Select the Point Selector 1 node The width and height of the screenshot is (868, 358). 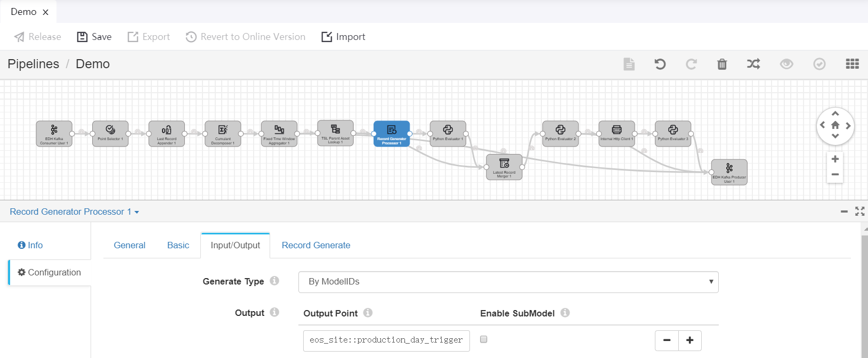[110, 133]
